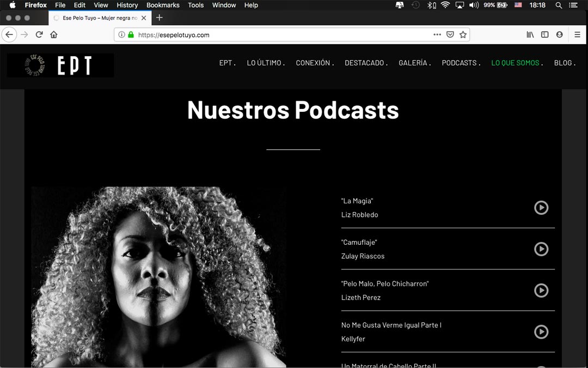Viewport: 588px width, 368px height.
Task: Click the EPT site logo
Action: (x=60, y=65)
